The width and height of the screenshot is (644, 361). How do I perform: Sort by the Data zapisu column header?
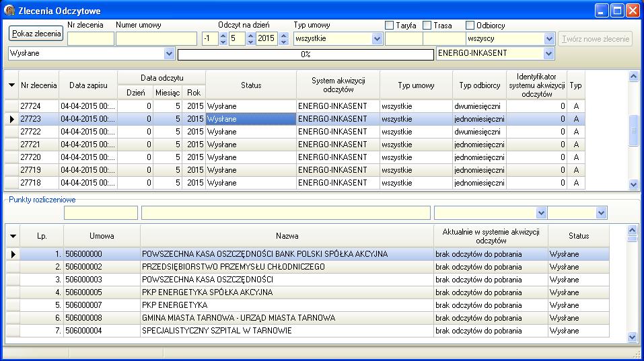[88, 85]
